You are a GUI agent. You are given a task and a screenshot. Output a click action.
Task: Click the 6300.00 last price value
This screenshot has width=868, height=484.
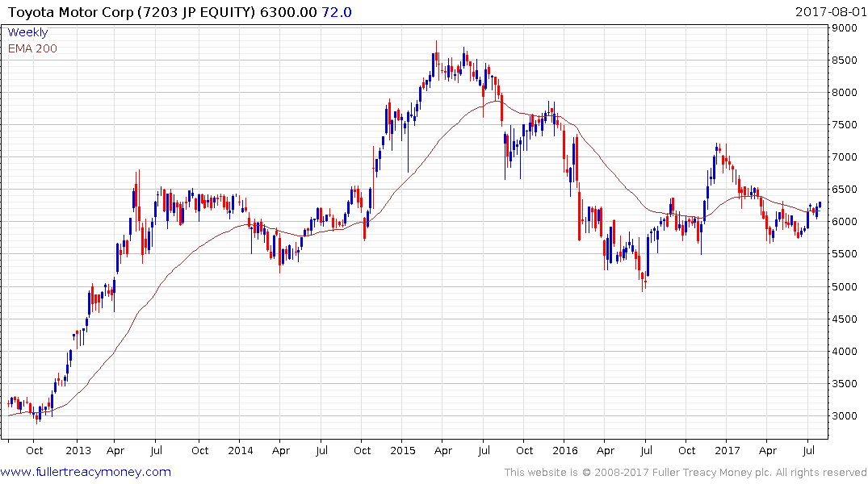tap(288, 12)
